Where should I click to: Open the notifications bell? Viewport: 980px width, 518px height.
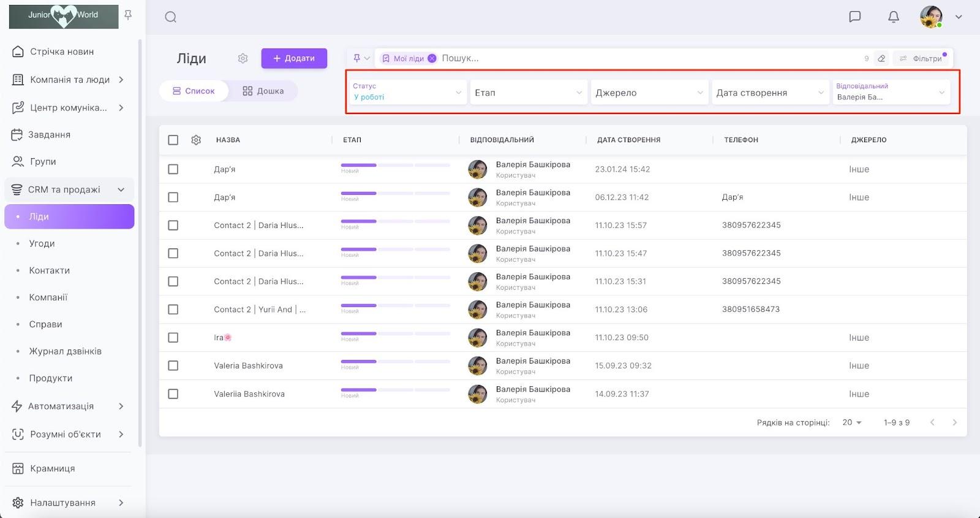(x=894, y=17)
